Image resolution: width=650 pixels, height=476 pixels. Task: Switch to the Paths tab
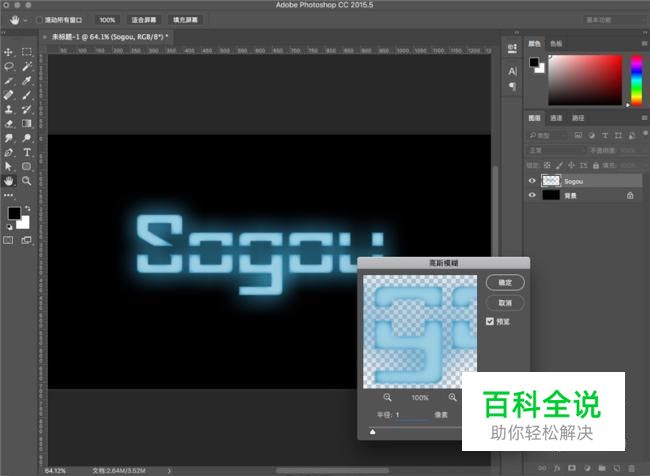pyautogui.click(x=578, y=118)
